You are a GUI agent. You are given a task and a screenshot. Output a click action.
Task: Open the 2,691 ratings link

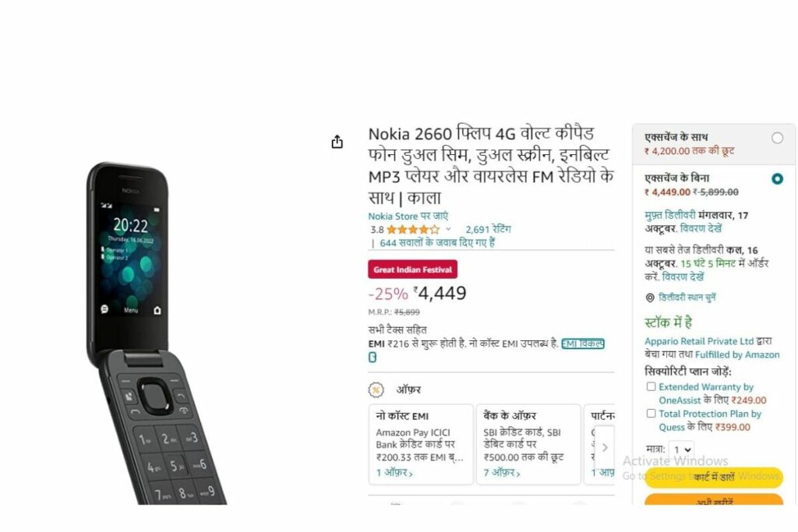coord(488,229)
